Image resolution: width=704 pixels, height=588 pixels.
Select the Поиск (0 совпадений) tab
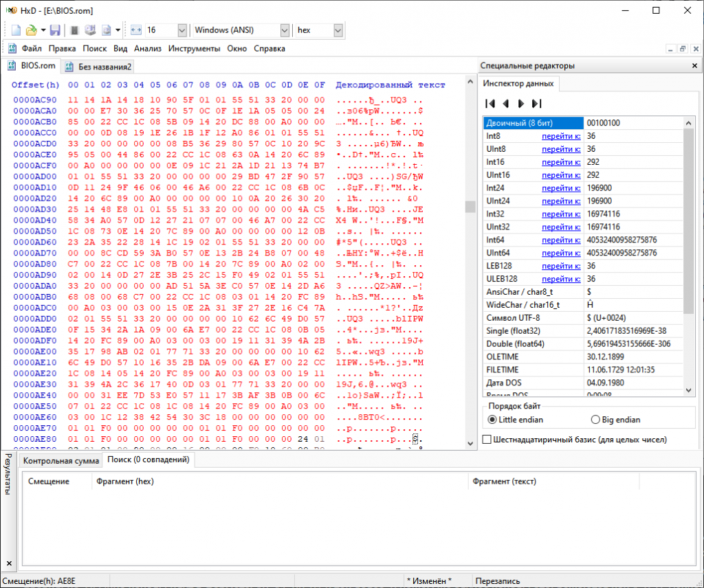pyautogui.click(x=148, y=460)
